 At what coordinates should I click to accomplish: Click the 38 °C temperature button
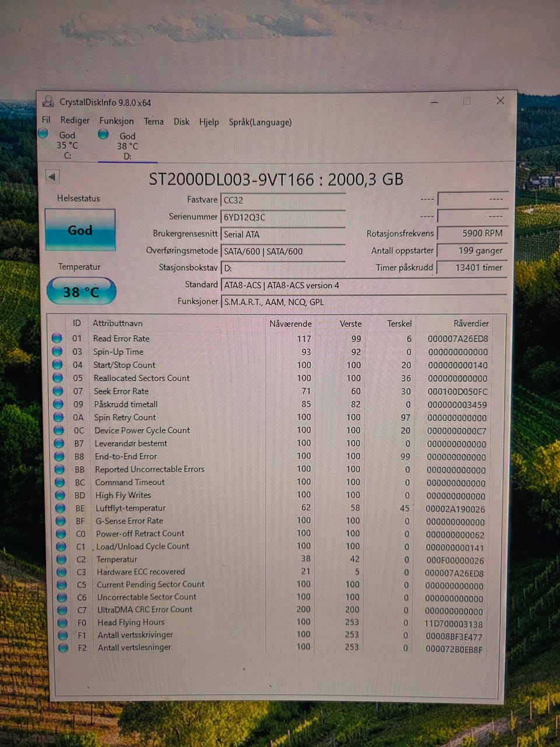(81, 291)
